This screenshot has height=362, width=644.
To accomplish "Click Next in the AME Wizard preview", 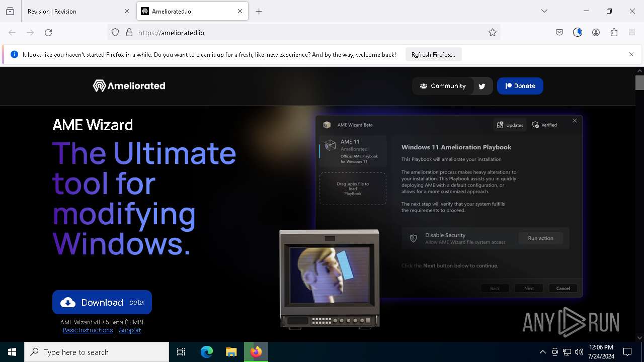I will pyautogui.click(x=529, y=288).
